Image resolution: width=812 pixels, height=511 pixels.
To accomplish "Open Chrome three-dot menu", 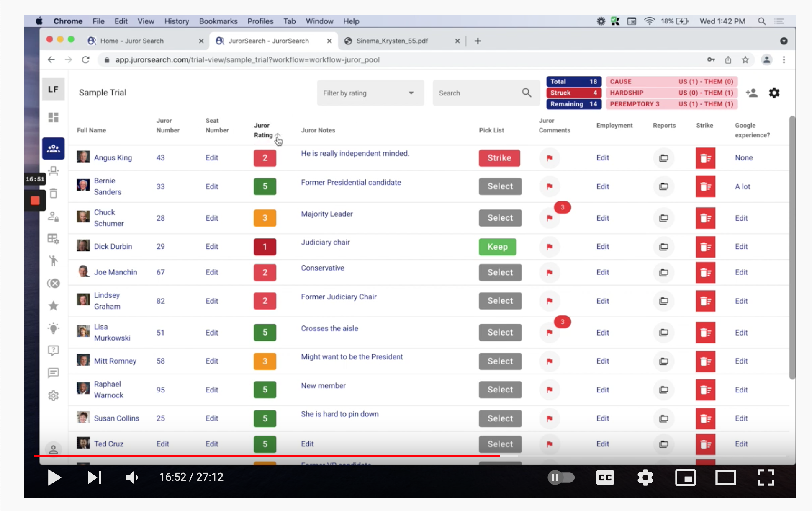I will pos(784,60).
